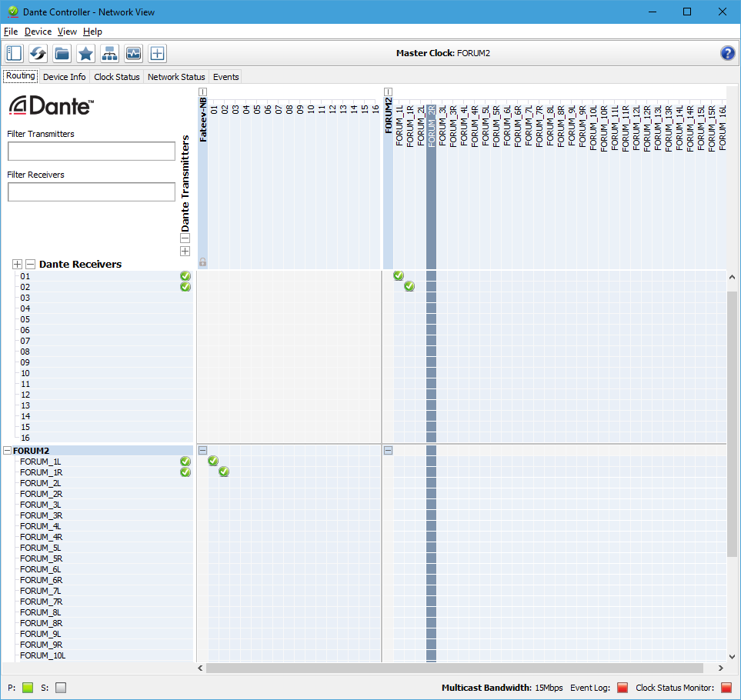Image resolution: width=741 pixels, height=700 pixels.
Task: Switch to the Network Status tab
Action: point(176,76)
